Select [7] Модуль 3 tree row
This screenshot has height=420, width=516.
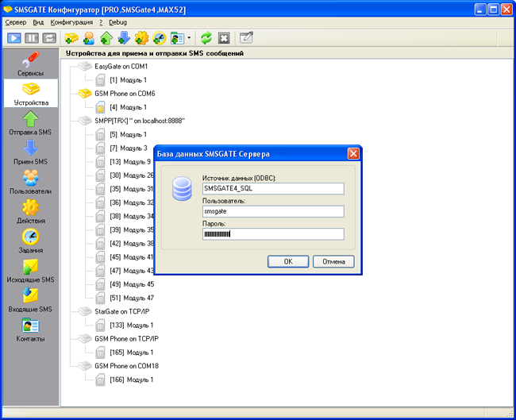[x=129, y=148]
